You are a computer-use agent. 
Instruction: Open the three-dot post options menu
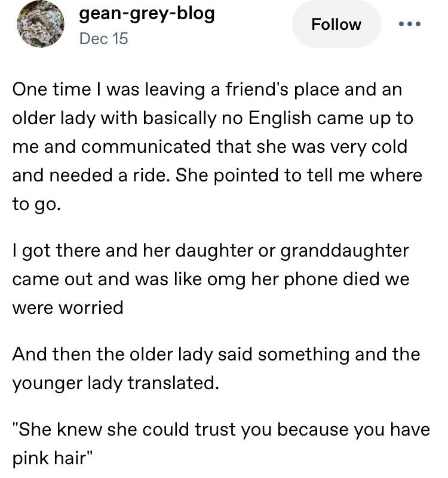409,24
